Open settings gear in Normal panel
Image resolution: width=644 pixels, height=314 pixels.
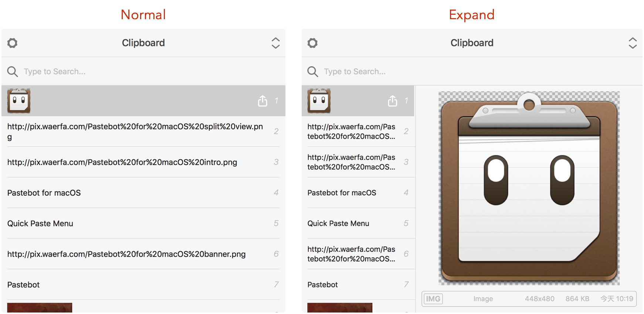point(13,43)
